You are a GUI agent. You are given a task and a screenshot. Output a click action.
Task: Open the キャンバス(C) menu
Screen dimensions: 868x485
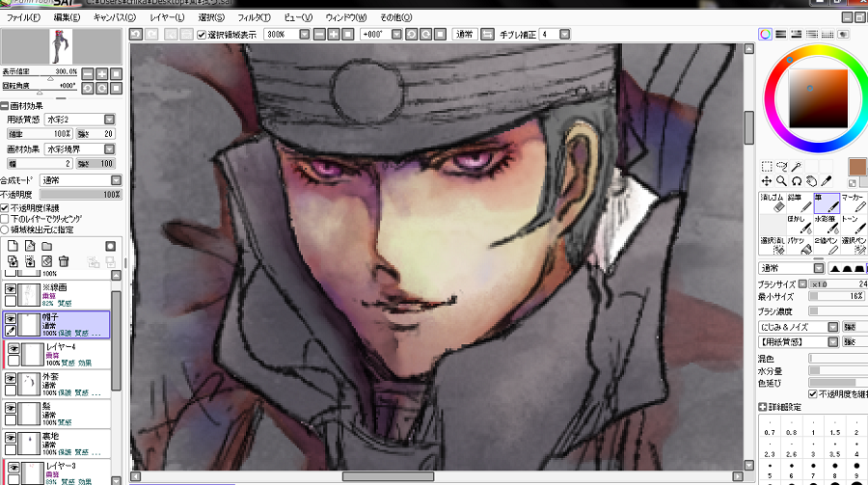click(x=115, y=17)
